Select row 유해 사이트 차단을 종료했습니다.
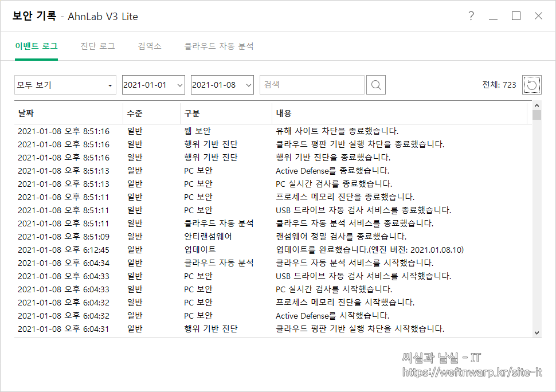Screen dimensions: 556x392 pos(273,131)
